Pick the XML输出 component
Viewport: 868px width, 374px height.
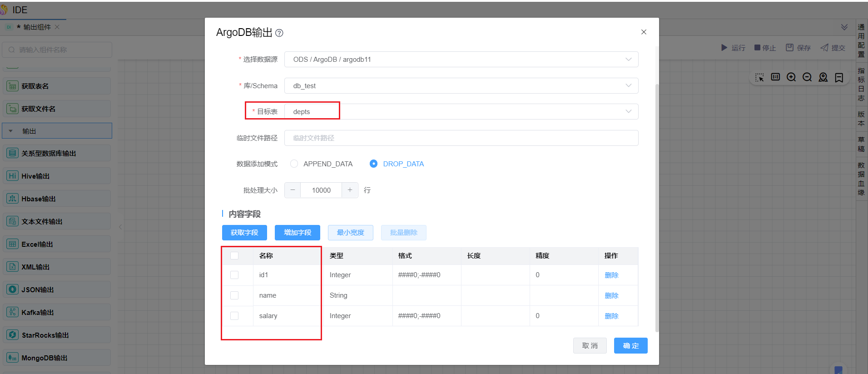(x=57, y=267)
